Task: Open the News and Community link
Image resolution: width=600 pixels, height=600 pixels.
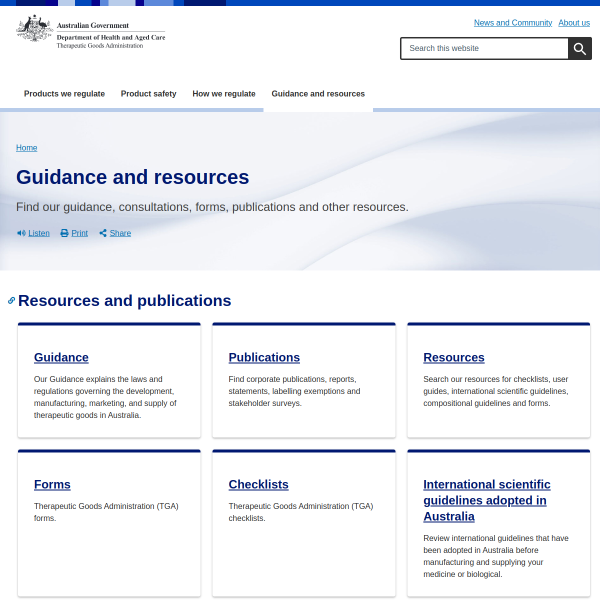Action: (513, 23)
